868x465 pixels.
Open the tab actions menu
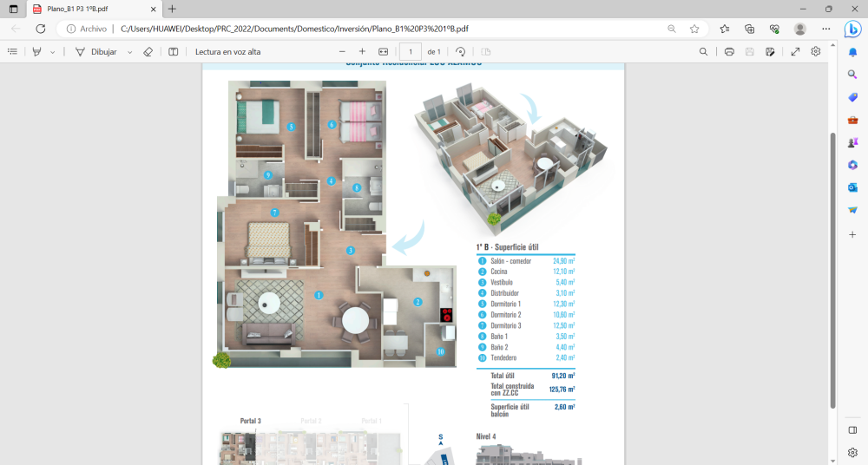point(13,9)
